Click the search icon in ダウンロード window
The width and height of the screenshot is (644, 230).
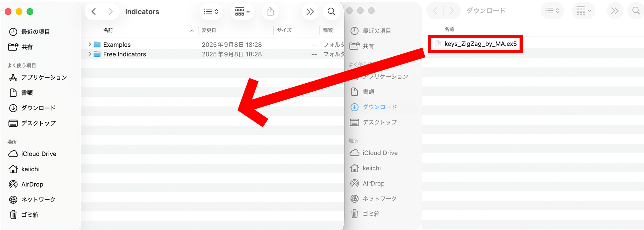636,11
